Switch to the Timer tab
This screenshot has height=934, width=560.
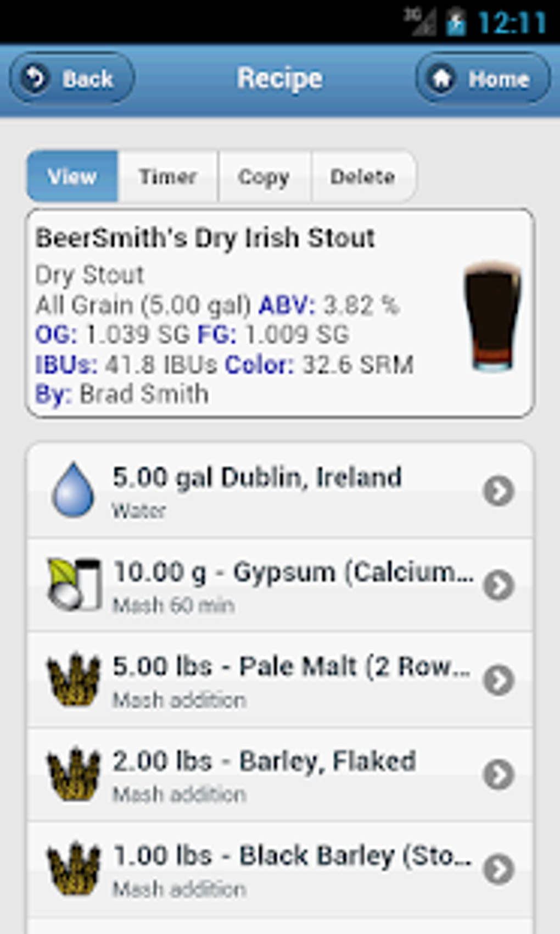(x=168, y=177)
